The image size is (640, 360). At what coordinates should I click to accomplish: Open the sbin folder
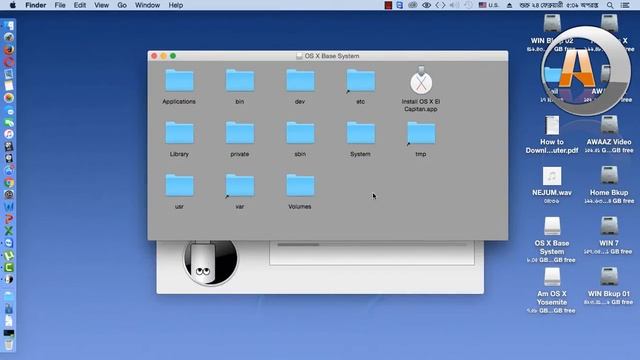pyautogui.click(x=300, y=133)
